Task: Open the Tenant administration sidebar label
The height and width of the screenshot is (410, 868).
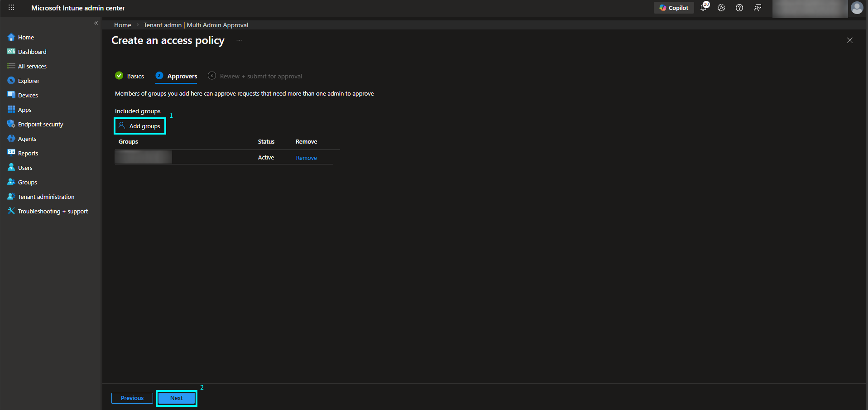Action: coord(46,197)
